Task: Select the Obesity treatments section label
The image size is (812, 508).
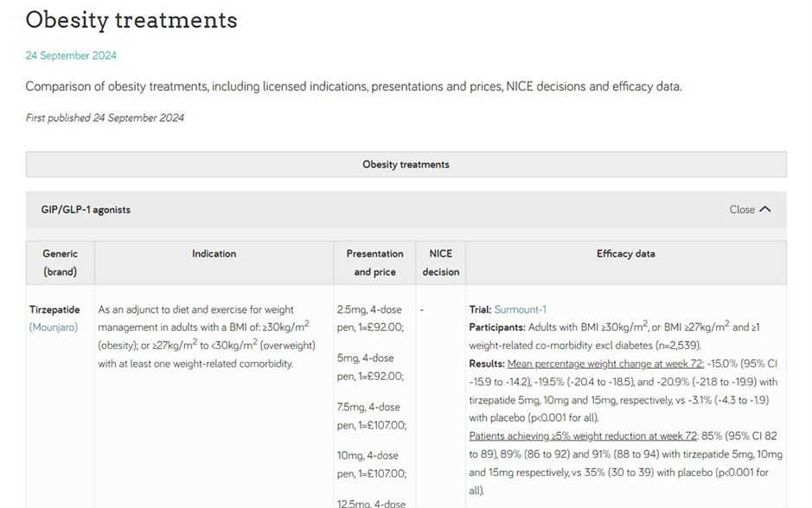Action: 406,164
